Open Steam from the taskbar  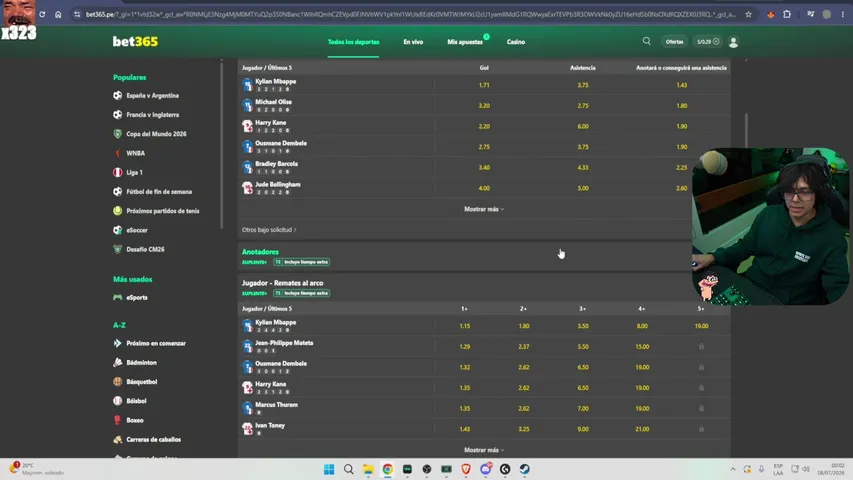[x=525, y=469]
